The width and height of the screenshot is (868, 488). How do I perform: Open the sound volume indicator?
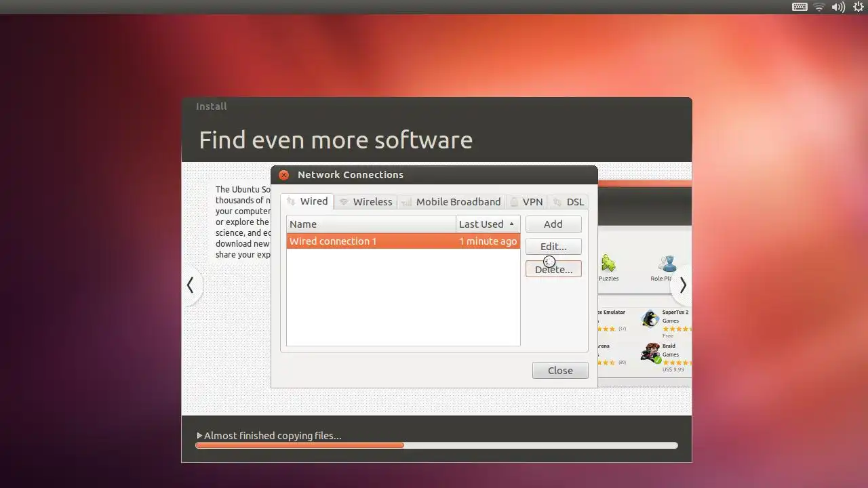(838, 7)
